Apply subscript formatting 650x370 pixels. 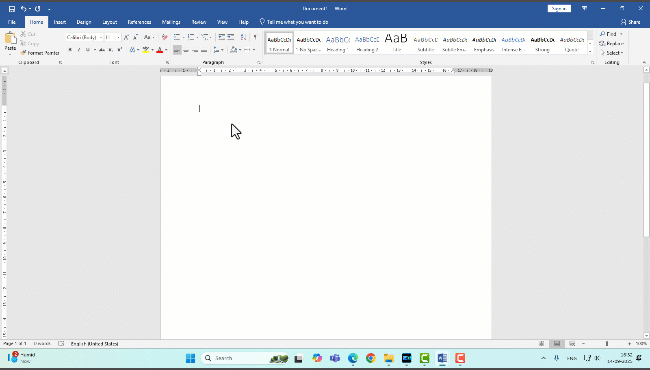click(x=111, y=50)
